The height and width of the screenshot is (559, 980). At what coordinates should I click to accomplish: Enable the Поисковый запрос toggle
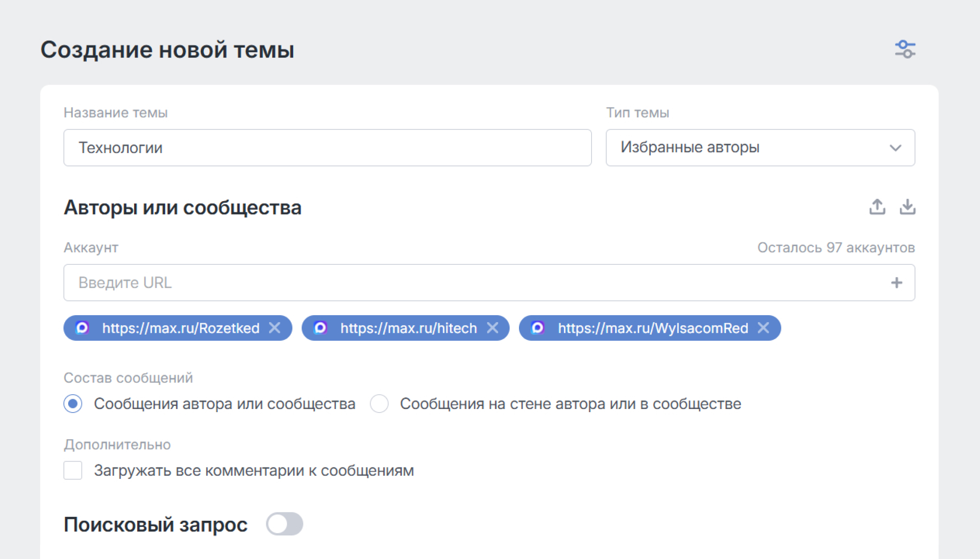(284, 524)
